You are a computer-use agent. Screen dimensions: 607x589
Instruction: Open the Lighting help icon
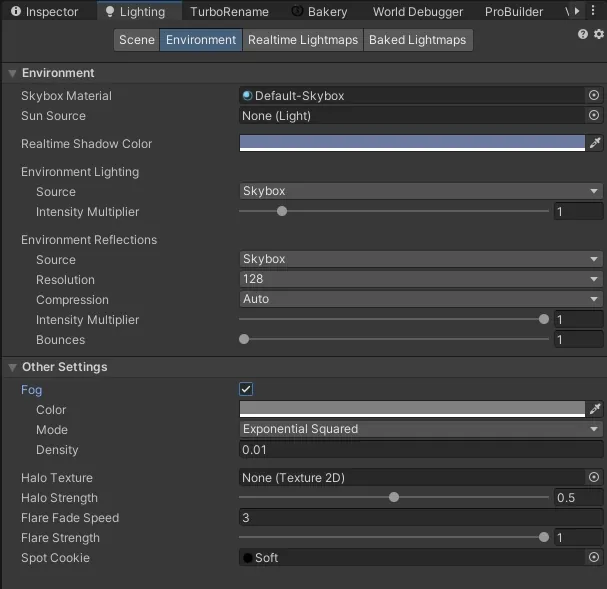click(x=583, y=34)
